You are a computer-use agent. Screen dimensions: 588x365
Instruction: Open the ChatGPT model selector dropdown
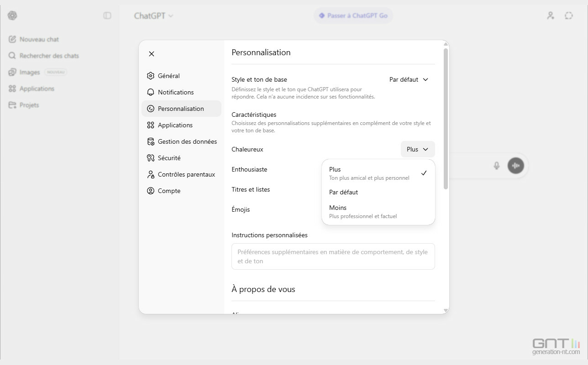point(153,16)
